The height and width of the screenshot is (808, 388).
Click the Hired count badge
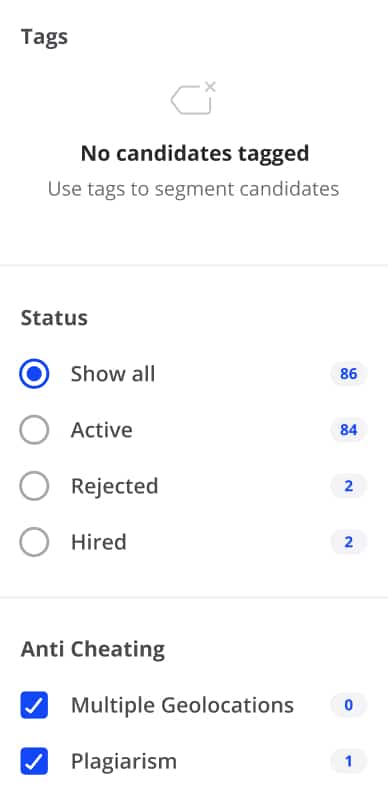(349, 542)
